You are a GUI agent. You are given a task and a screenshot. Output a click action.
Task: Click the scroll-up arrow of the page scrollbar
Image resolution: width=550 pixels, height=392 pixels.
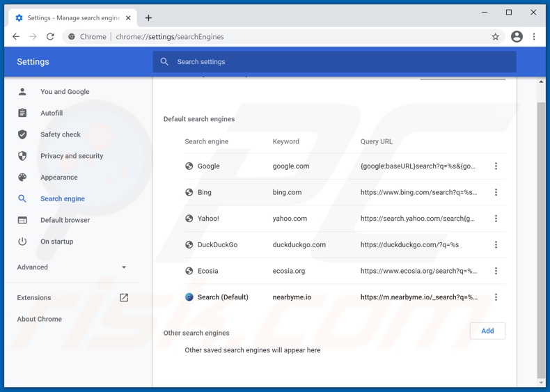pos(541,81)
